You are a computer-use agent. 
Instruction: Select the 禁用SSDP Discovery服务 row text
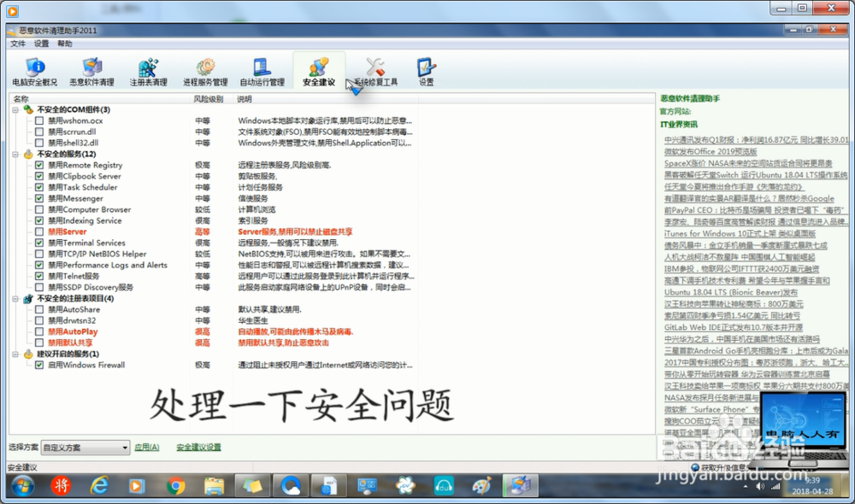[x=91, y=287]
